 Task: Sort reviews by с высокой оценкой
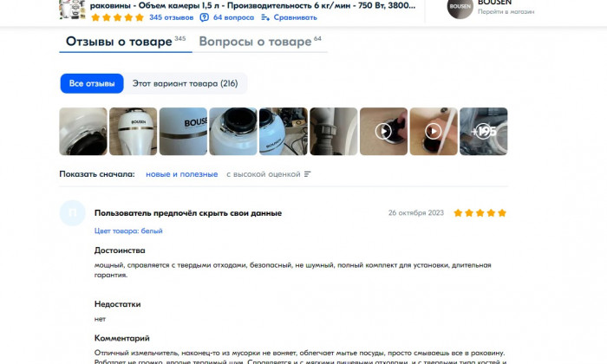tap(264, 174)
